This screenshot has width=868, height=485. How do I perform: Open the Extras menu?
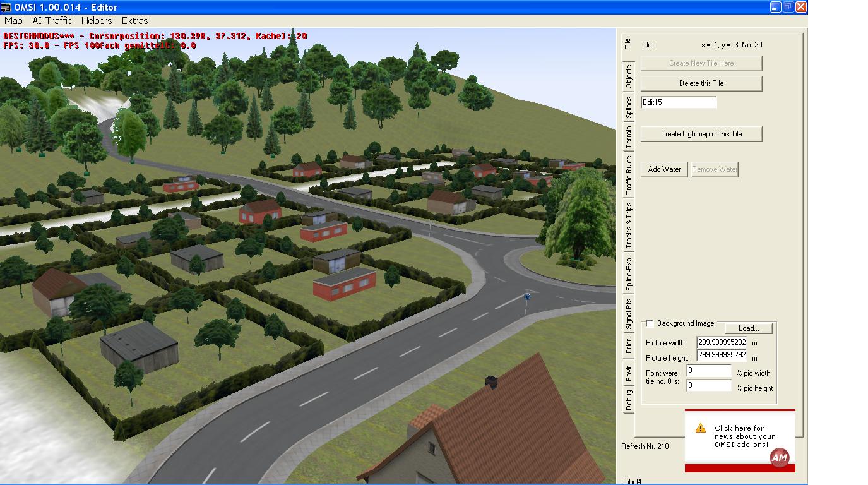(x=134, y=21)
